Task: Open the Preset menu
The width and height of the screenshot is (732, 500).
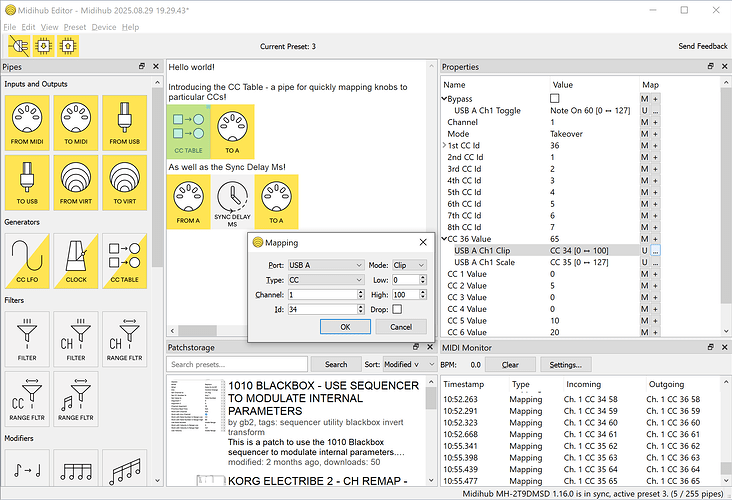Action: point(75,27)
